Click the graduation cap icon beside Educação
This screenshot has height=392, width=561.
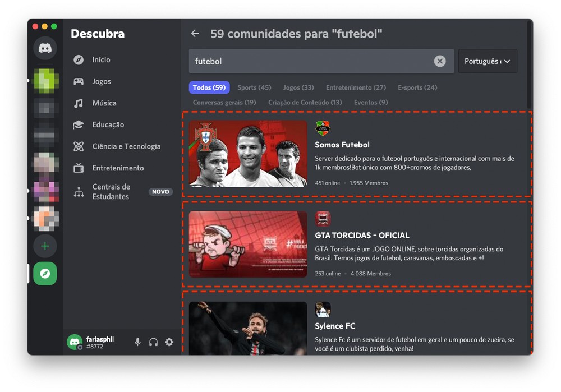[x=79, y=125]
